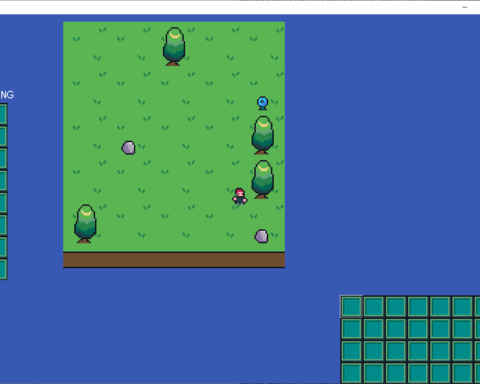Select the tree directly below the blue creature

(x=263, y=135)
